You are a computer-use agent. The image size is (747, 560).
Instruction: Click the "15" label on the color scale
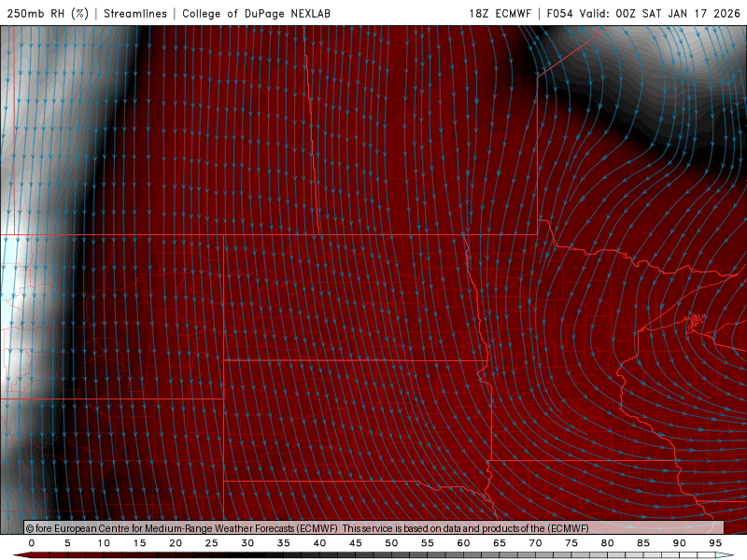point(139,543)
